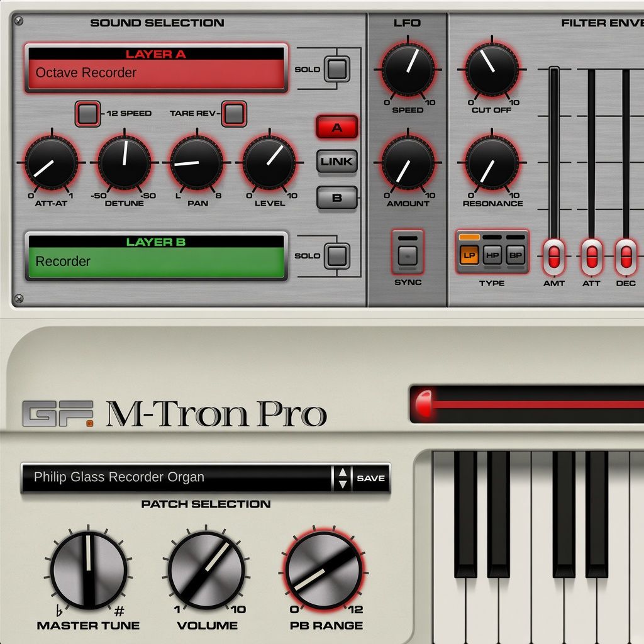
Task: Open the Philip Glass Recorder Organ patch list
Action: click(x=177, y=477)
